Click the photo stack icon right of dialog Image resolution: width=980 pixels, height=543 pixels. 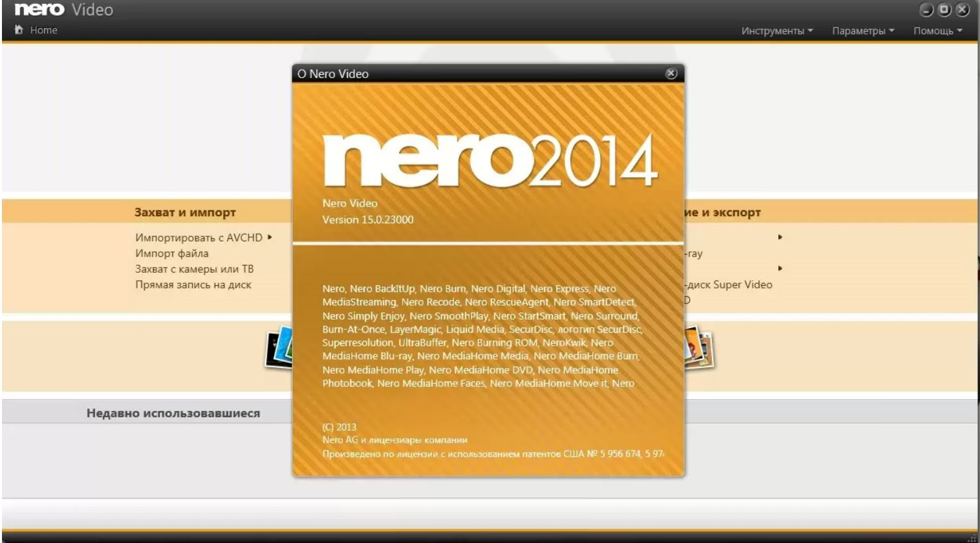(699, 348)
